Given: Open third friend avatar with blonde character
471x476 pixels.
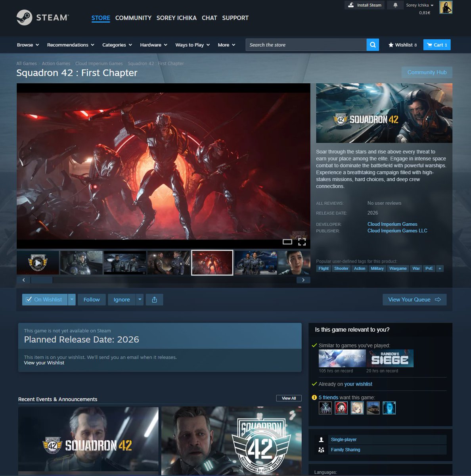Looking at the screenshot, I should coord(357,408).
